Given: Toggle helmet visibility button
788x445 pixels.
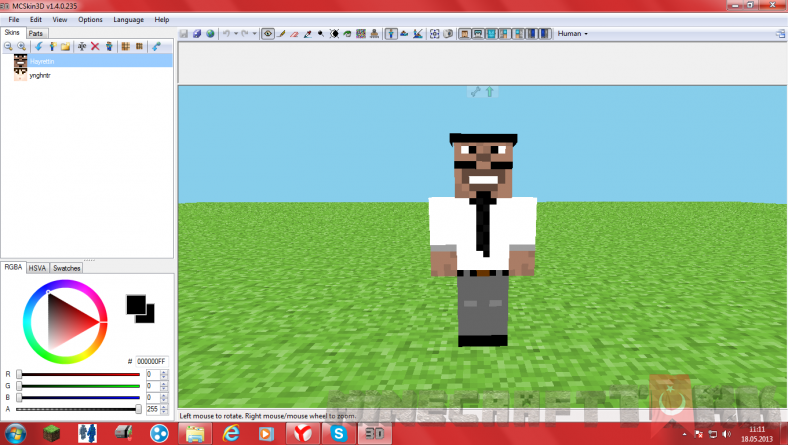Looking at the screenshot, I should pyautogui.click(x=477, y=34).
